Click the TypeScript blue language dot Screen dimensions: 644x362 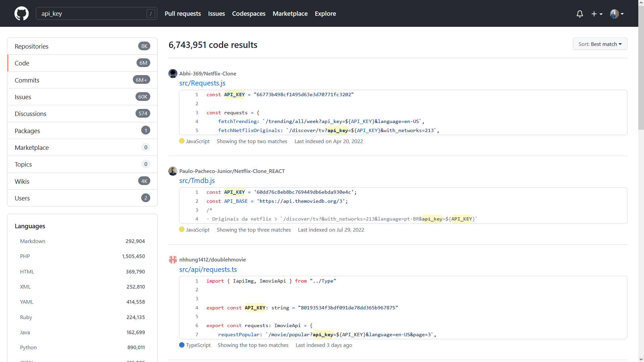click(182, 345)
